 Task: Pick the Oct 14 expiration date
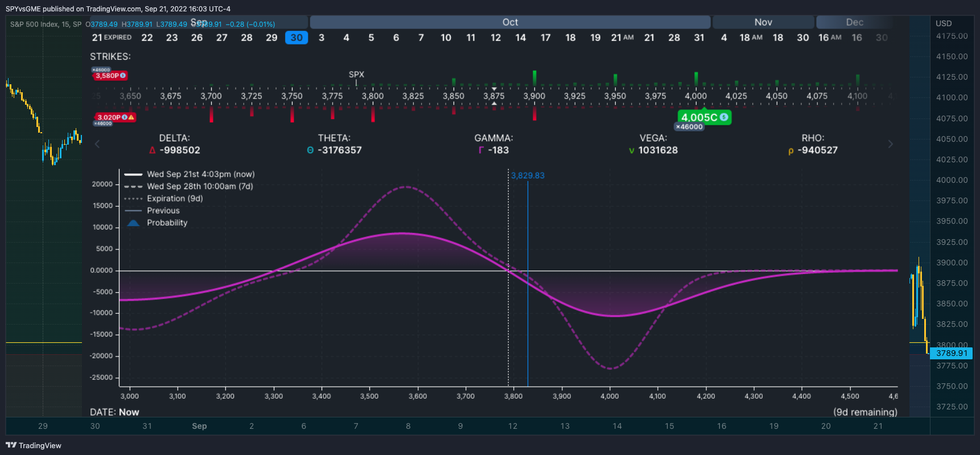521,38
